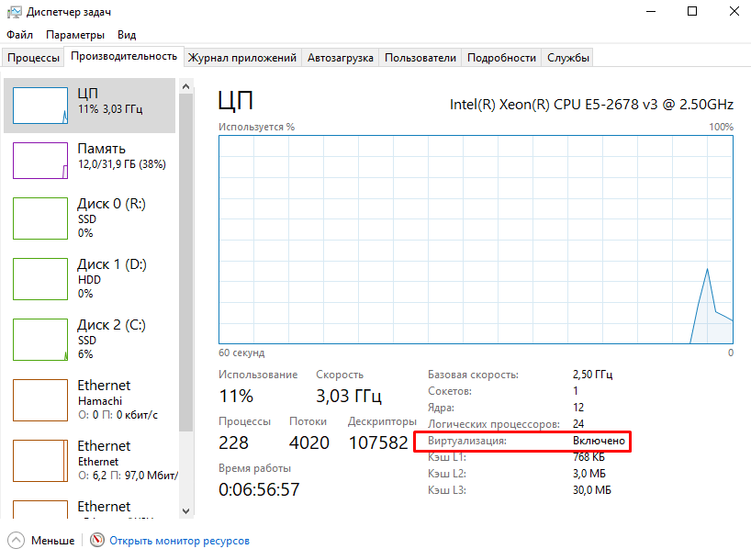Image resolution: width=751 pixels, height=560 pixels.
Task: Open the Автозагрузка tab
Action: (340, 58)
